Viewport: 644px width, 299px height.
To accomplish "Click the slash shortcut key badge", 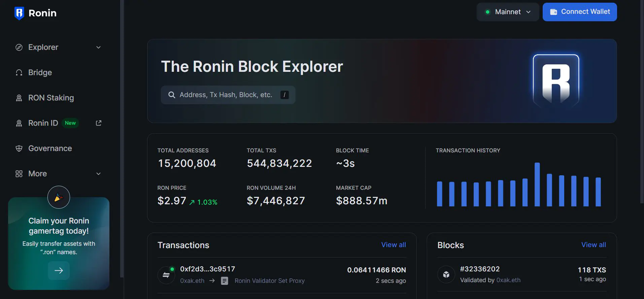I will coord(284,95).
